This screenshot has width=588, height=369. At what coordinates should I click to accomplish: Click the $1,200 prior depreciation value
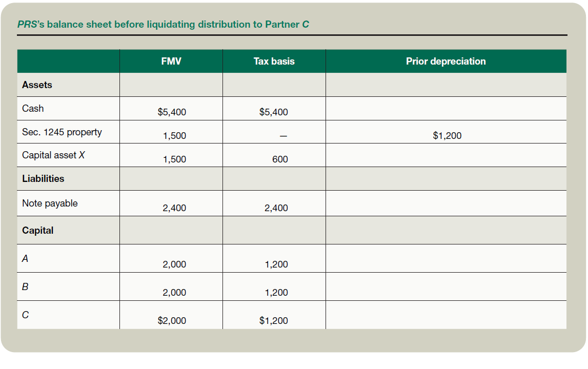pos(447,136)
